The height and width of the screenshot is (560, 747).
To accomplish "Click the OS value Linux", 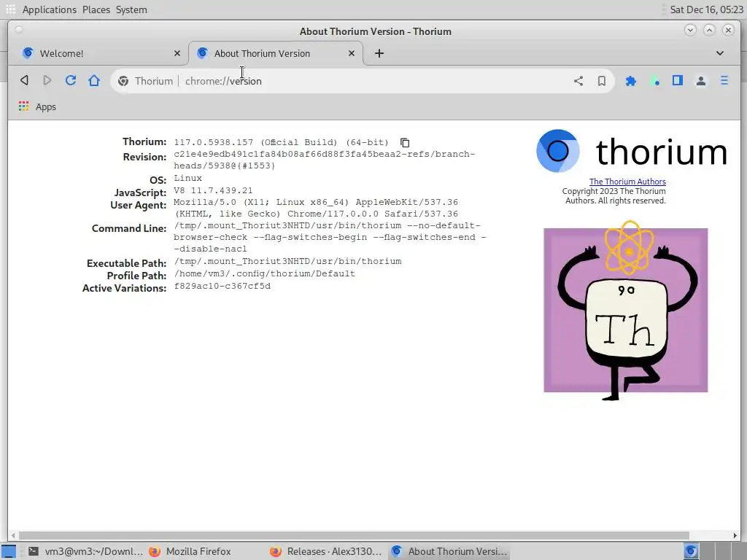I will click(187, 178).
